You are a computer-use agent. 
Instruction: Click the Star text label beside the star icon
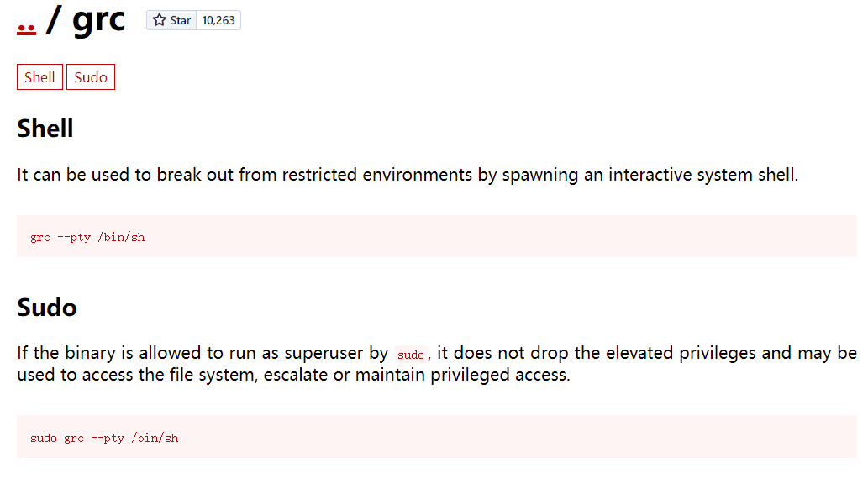(180, 20)
